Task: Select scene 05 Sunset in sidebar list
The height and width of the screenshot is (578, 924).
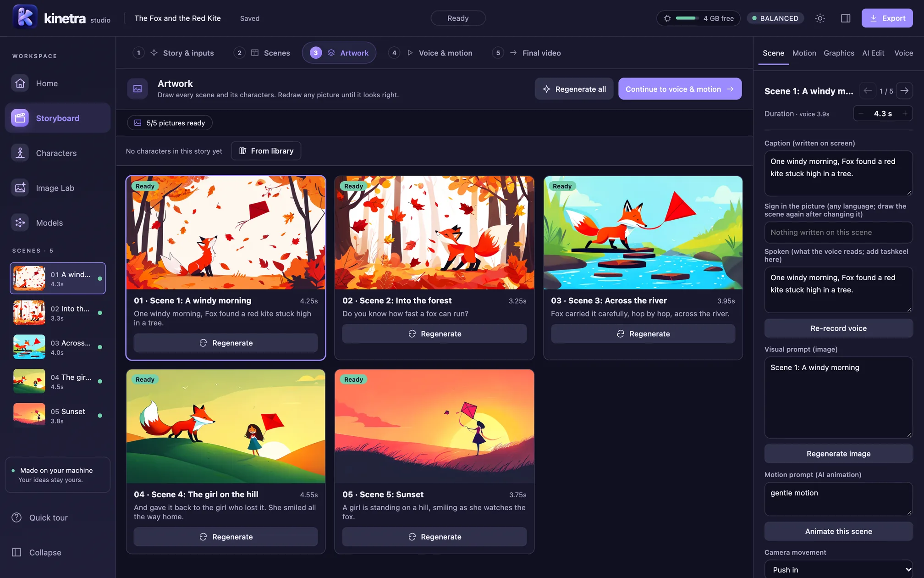Action: tap(58, 415)
